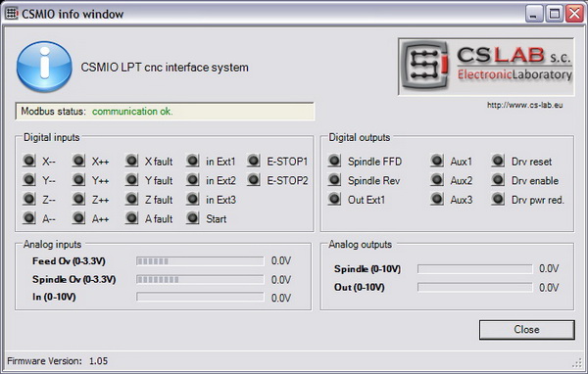Click the resize grip in status bar

577,362
